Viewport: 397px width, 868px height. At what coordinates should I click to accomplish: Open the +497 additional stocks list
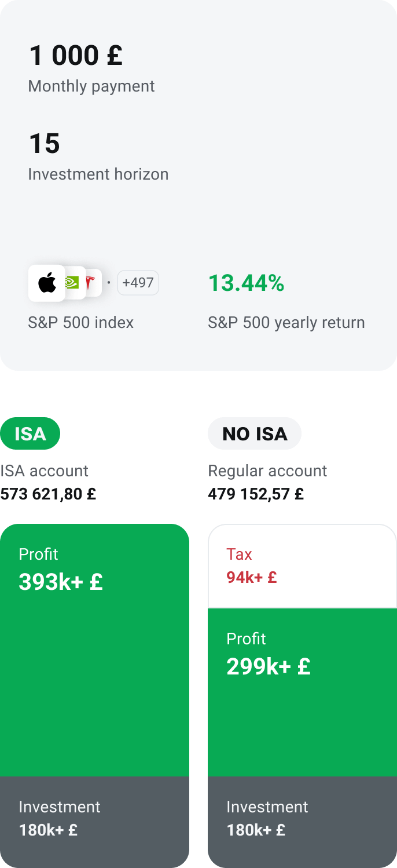138,283
